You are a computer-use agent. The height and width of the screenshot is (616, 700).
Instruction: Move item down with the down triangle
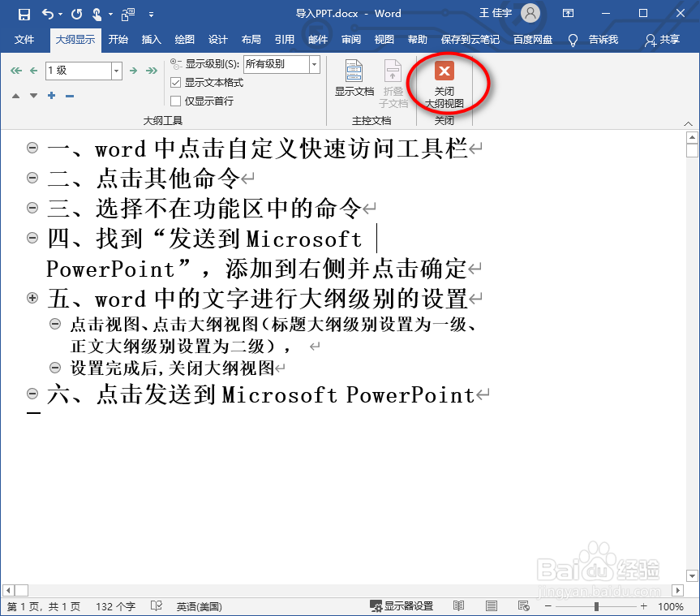(33, 96)
